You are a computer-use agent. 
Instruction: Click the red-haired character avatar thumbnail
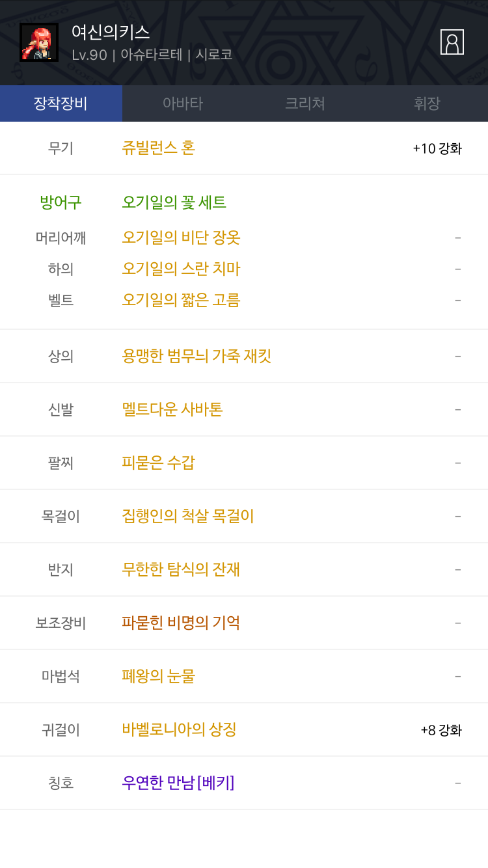(39, 42)
